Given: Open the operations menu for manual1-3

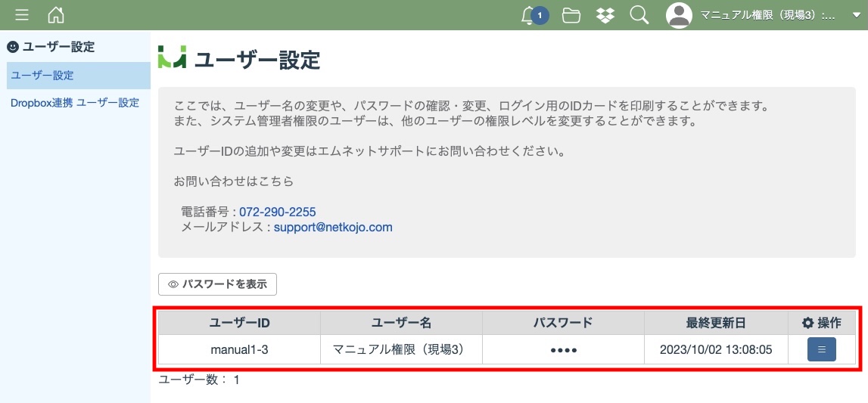Looking at the screenshot, I should coord(821,350).
